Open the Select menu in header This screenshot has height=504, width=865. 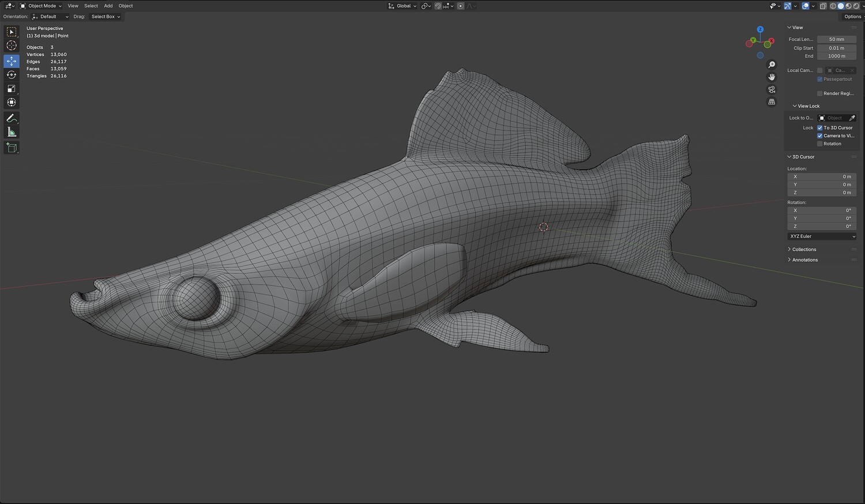coord(91,6)
